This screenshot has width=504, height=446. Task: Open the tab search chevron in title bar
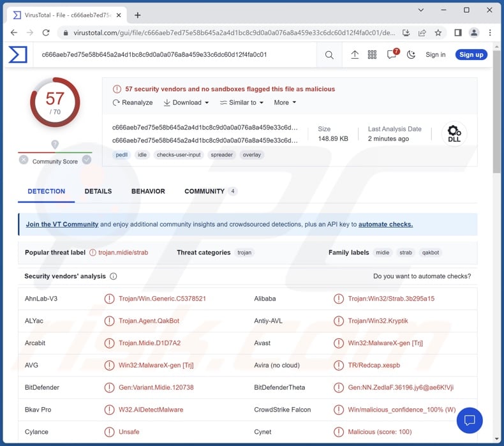pos(420,10)
